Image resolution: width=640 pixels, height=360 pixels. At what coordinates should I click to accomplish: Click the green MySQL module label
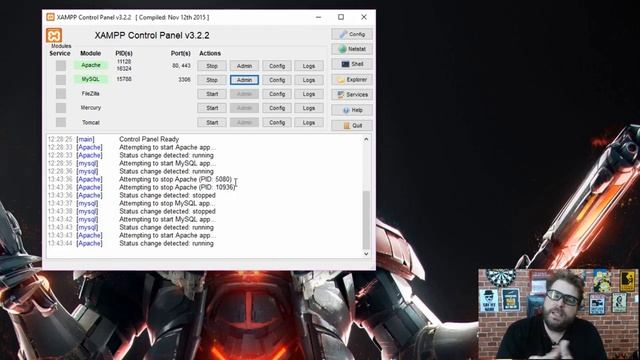click(91, 79)
